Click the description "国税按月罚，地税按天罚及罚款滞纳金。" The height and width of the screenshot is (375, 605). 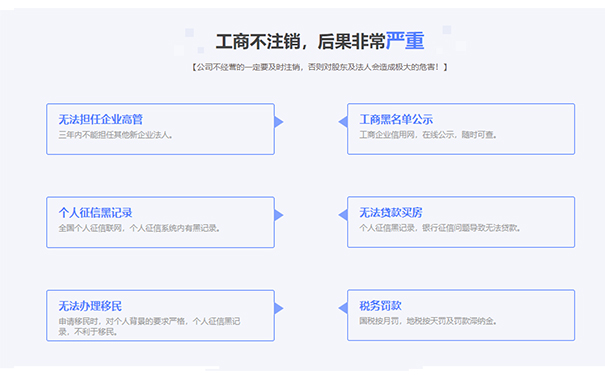point(428,321)
